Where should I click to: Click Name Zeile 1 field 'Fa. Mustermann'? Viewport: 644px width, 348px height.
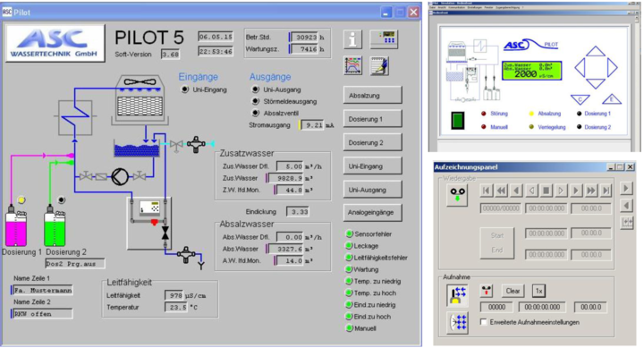pos(42,290)
